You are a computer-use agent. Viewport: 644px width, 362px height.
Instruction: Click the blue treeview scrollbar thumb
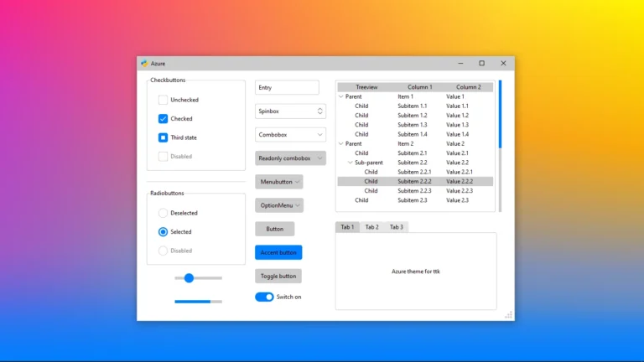[500, 114]
